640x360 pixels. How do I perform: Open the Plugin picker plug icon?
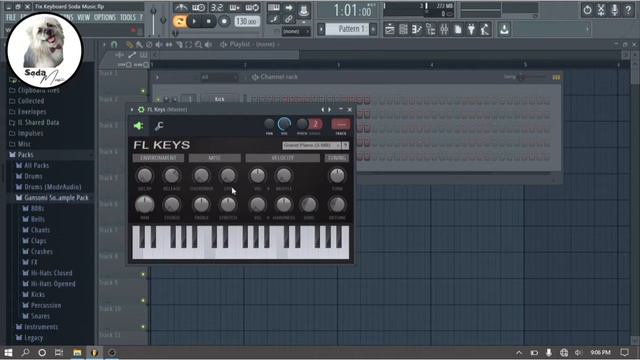(471, 29)
